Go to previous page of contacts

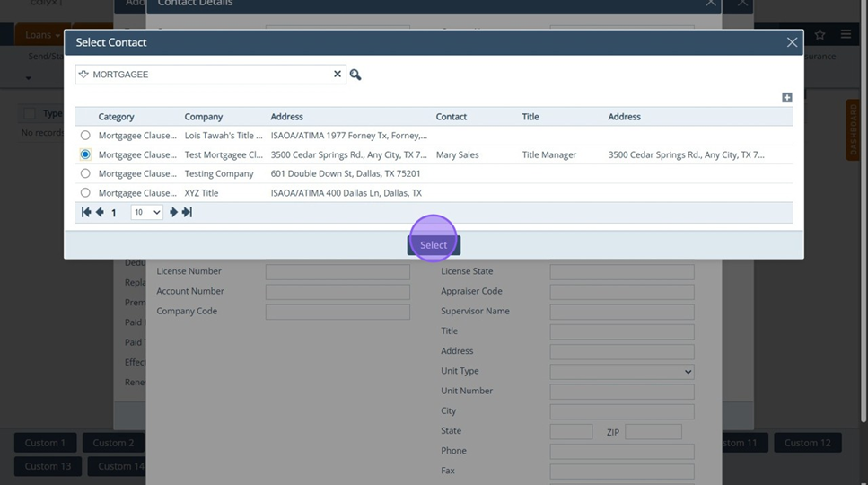(x=100, y=213)
